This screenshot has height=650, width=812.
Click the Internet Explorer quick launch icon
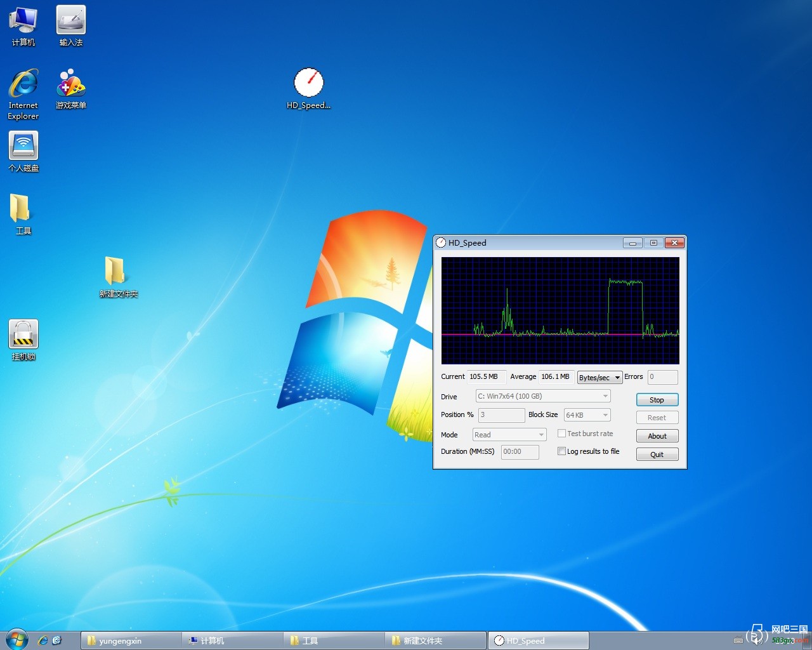(43, 640)
